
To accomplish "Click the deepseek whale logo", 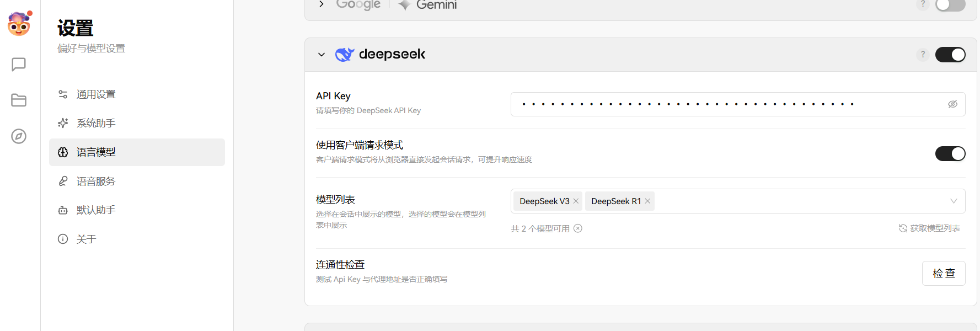I will pos(345,54).
